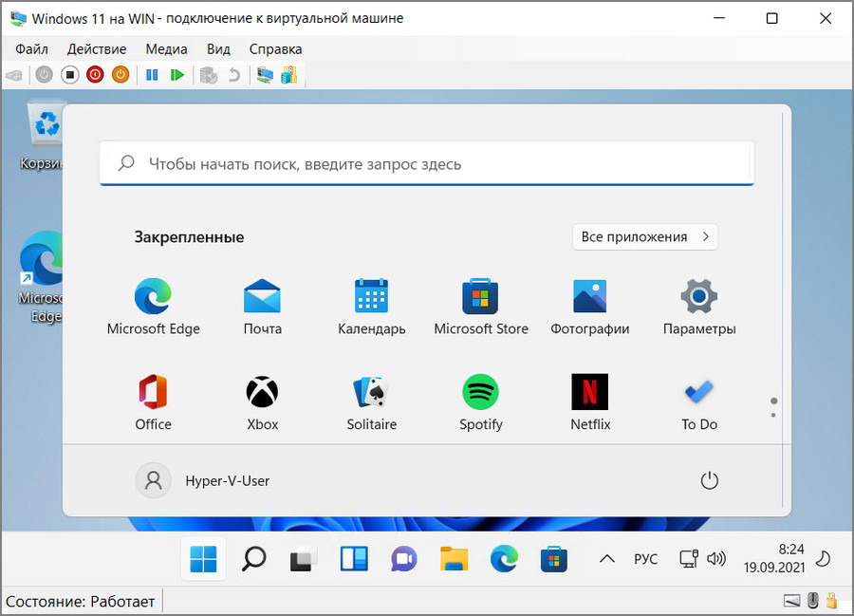The image size is (854, 616).
Task: Open Microsoft Store from the taskbar
Action: coord(554,559)
